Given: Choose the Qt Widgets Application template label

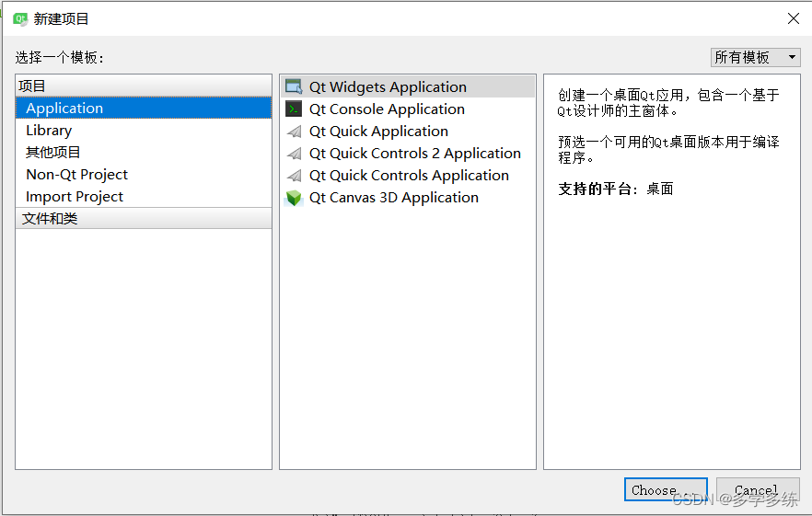Looking at the screenshot, I should click(x=388, y=87).
